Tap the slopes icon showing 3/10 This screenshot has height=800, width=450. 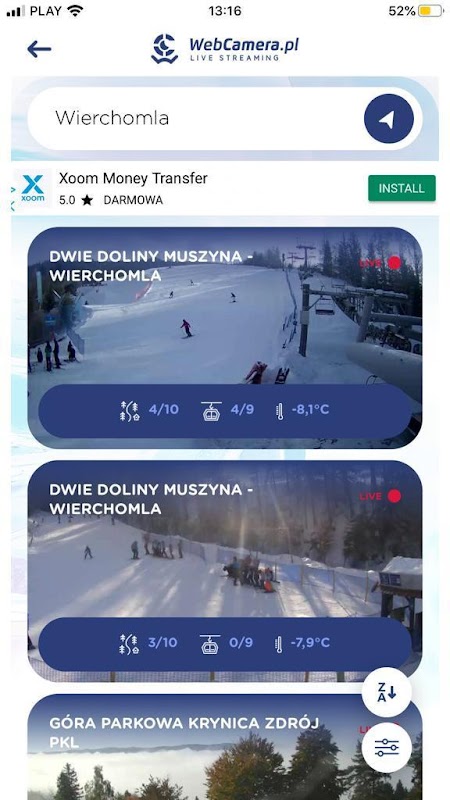pyautogui.click(x=129, y=644)
